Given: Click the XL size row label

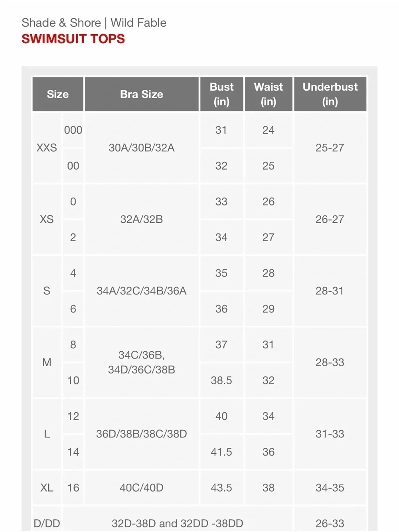Looking at the screenshot, I should point(47,488).
